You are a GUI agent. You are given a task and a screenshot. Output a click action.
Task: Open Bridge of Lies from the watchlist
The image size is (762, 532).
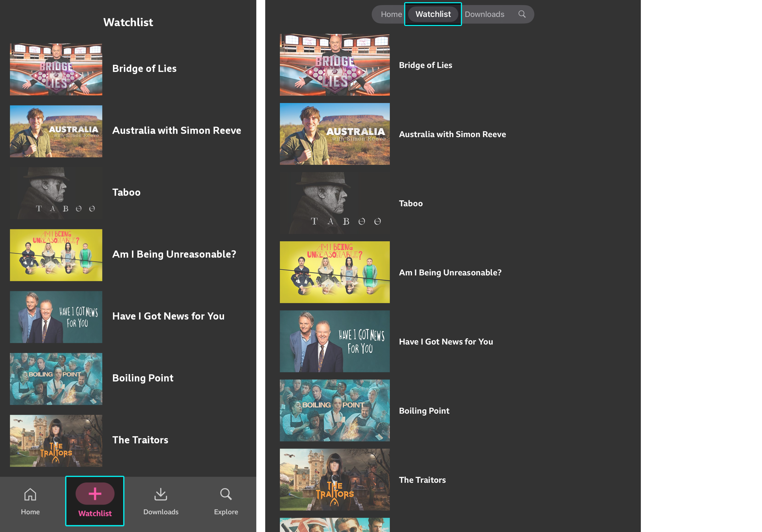pyautogui.click(x=144, y=68)
